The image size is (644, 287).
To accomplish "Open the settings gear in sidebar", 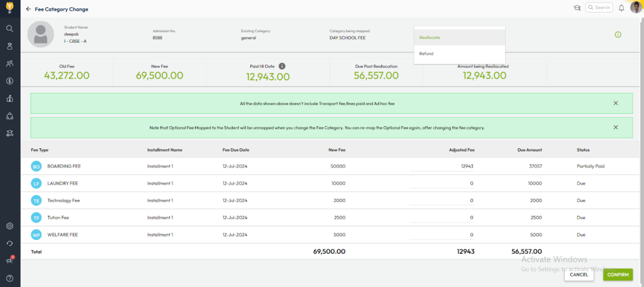I will pos(10,226).
